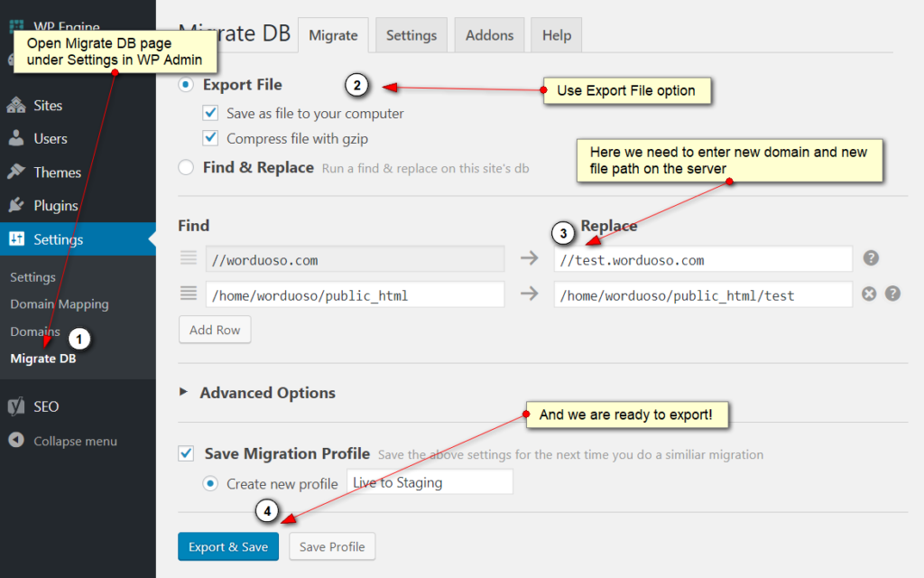Click the Export & Save button
This screenshot has height=578, width=924.
tap(228, 546)
